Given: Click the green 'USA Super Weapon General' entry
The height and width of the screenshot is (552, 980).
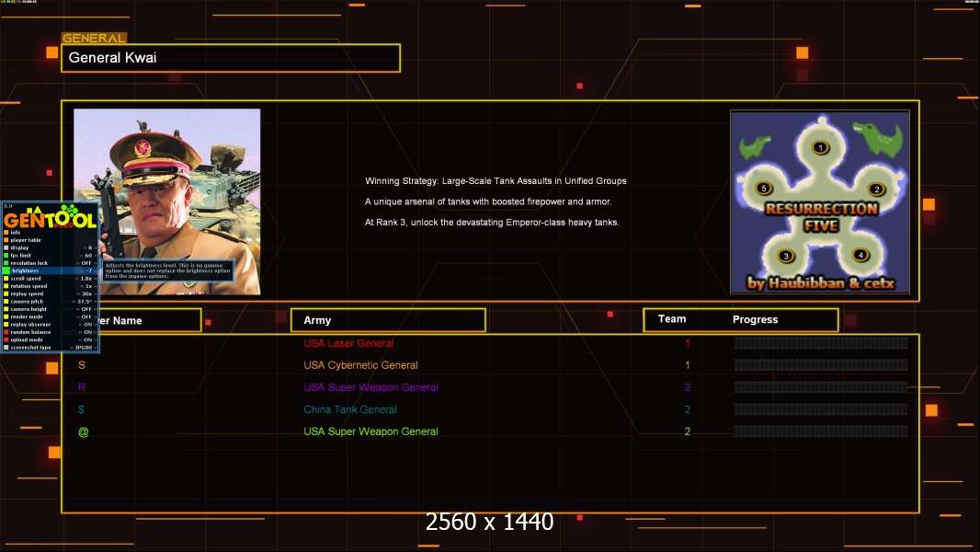Looking at the screenshot, I should tap(370, 431).
